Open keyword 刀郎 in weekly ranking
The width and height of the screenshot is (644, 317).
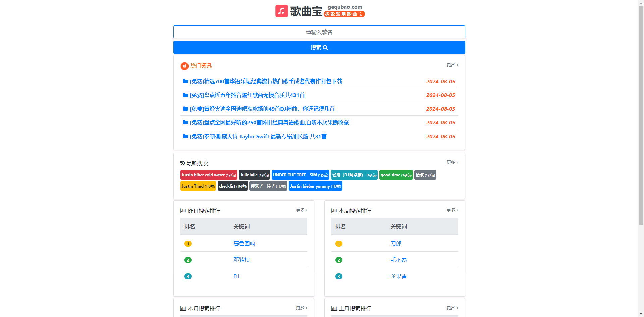[x=396, y=244]
